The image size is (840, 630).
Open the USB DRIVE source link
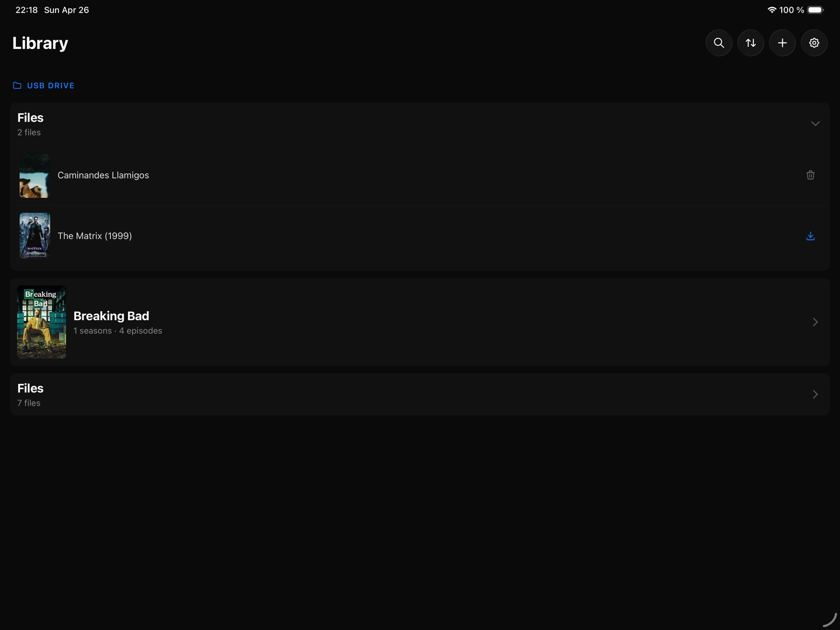(x=50, y=86)
